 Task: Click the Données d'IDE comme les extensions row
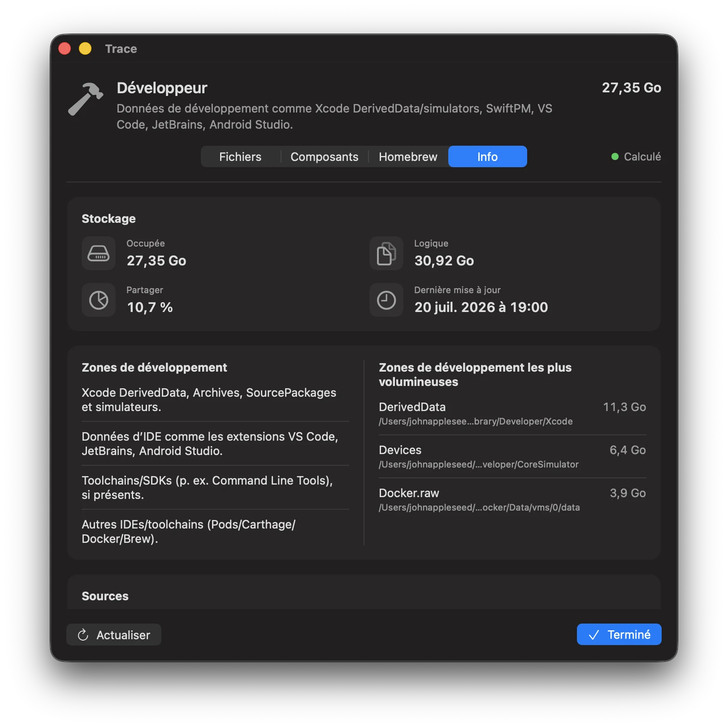[215, 443]
